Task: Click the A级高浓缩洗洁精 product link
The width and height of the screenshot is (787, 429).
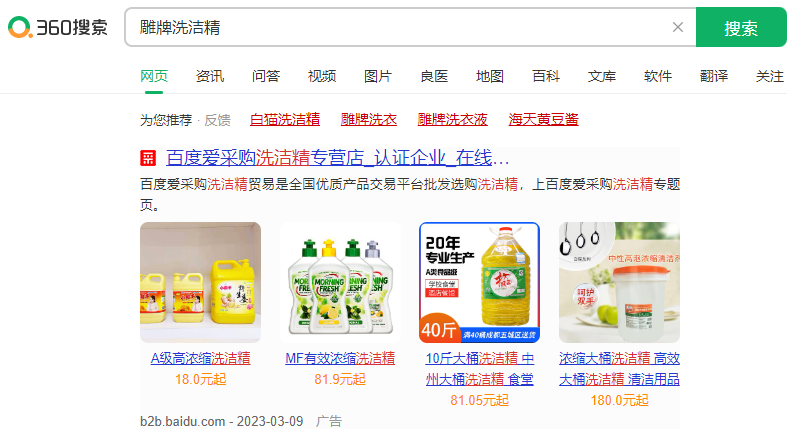Action: pyautogui.click(x=200, y=358)
